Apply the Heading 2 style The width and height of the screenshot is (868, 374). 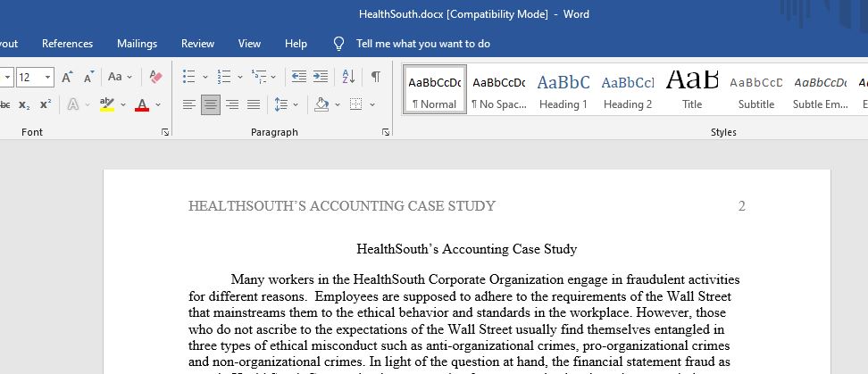click(627, 88)
